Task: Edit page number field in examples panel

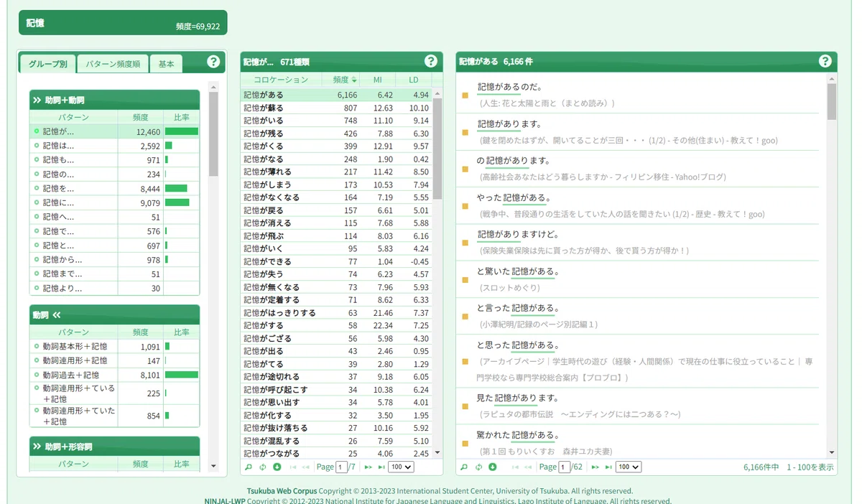Action: click(565, 467)
